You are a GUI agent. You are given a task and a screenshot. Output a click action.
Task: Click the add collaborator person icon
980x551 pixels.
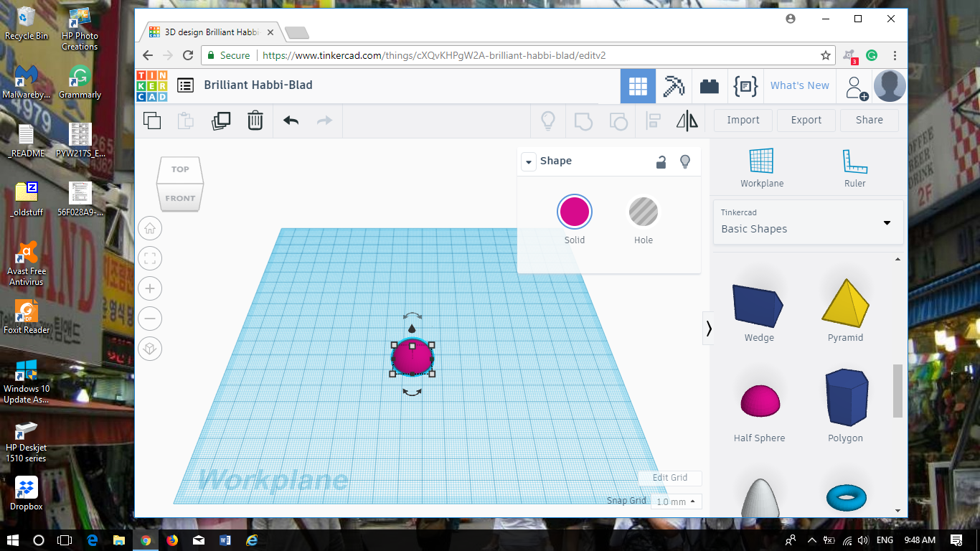856,87
